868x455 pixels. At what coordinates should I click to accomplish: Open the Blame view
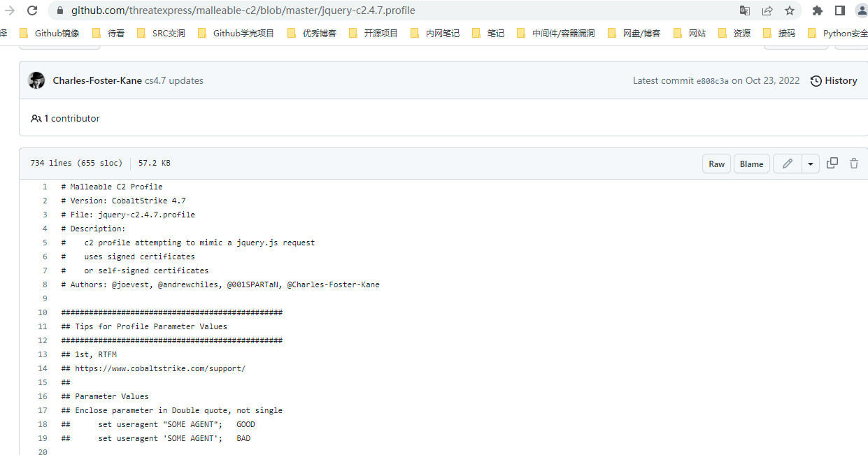tap(751, 164)
